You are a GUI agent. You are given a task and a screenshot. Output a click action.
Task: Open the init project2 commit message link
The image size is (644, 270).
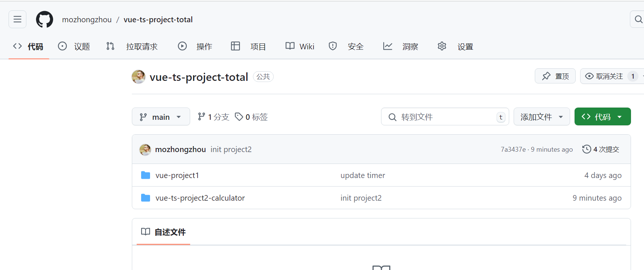click(x=231, y=149)
